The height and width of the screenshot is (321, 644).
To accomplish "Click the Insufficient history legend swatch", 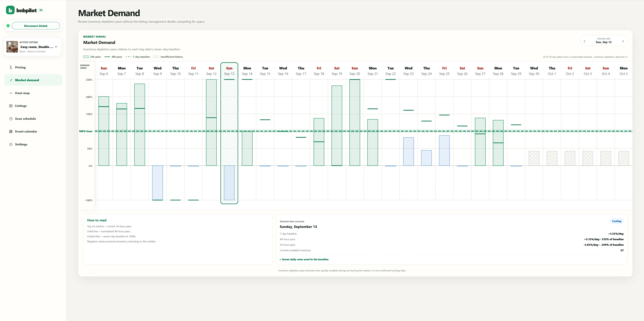I will 156,57.
